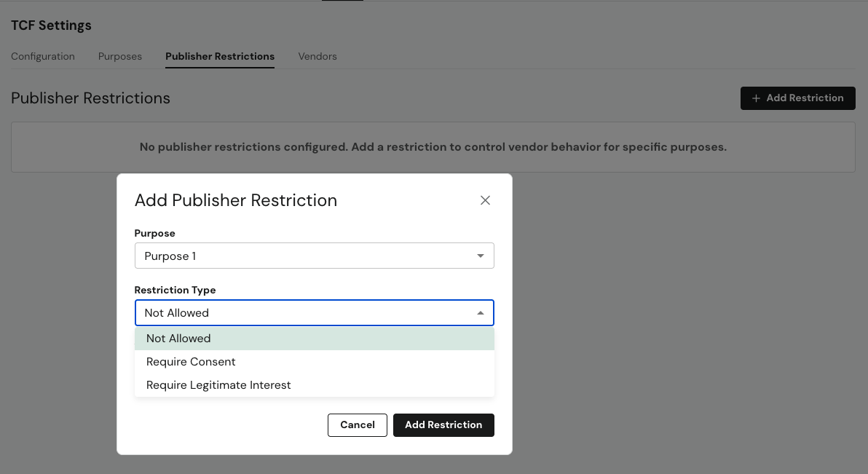Switch to the Configuration tab

click(43, 57)
